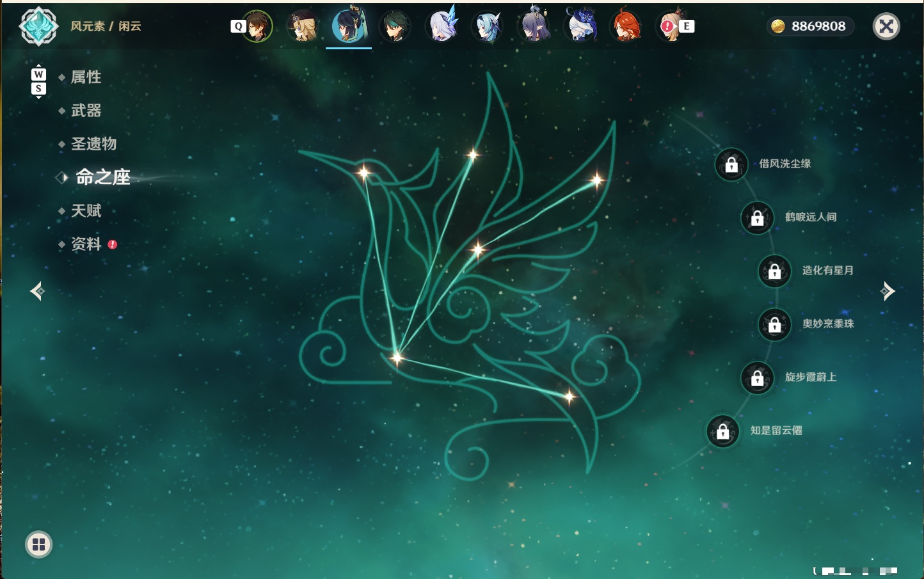Viewport: 924px width, 579px height.
Task: Click the Anemo element emblem icon
Action: coord(38,26)
